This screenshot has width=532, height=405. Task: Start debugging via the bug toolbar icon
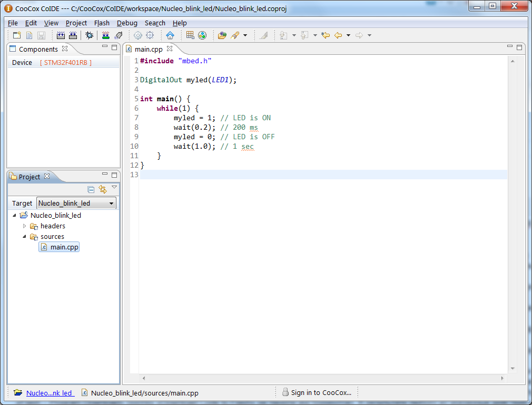point(90,35)
